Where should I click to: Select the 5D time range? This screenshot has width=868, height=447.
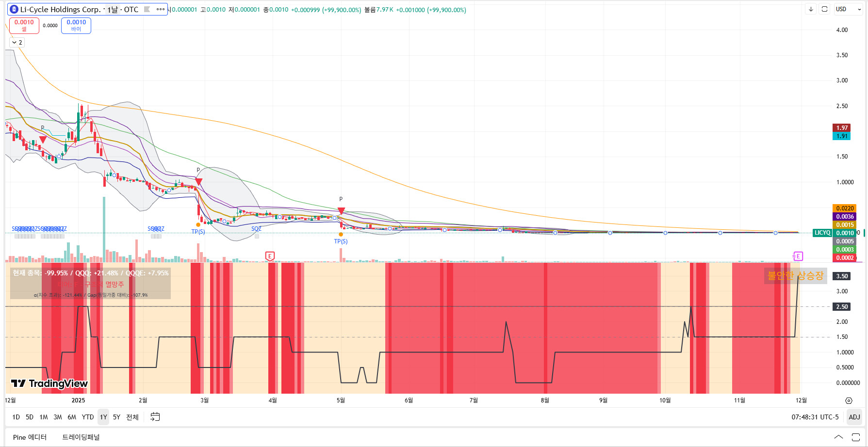tap(30, 417)
